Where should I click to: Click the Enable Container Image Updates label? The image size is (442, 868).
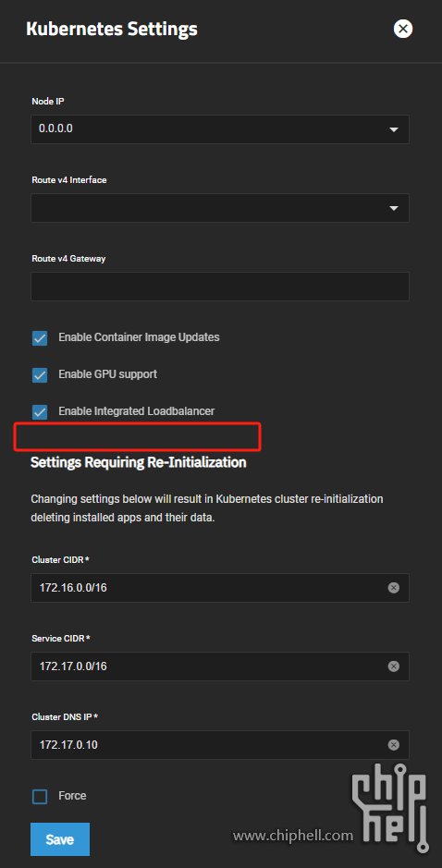coord(139,337)
